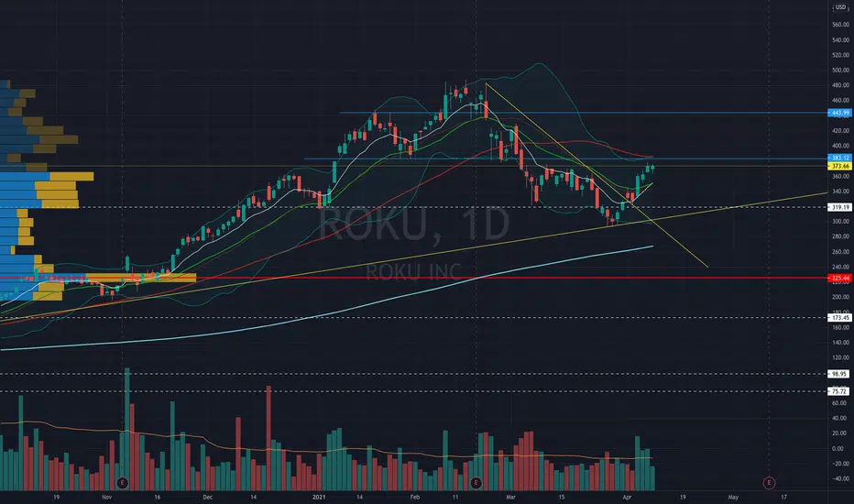Click the 560.00 tick on price axis
Image resolution: width=854 pixels, height=504 pixels.
840,25
